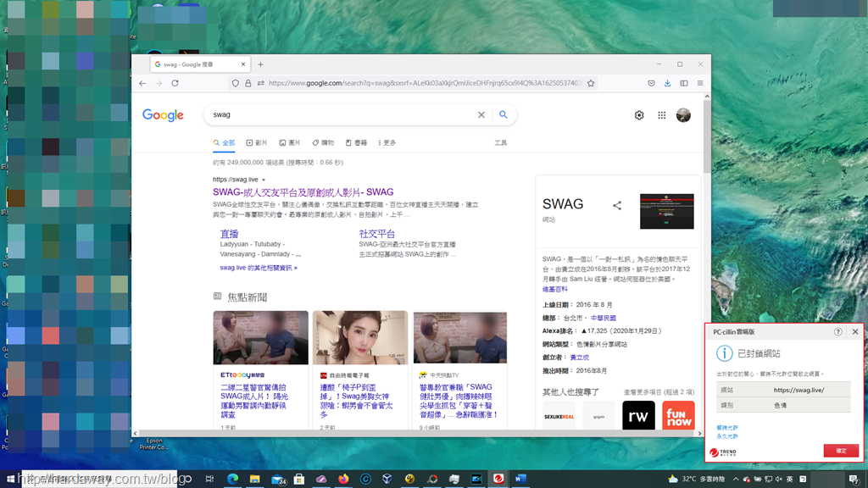Open the Windows Start menu
The height and width of the screenshot is (488, 868).
tap(10, 479)
